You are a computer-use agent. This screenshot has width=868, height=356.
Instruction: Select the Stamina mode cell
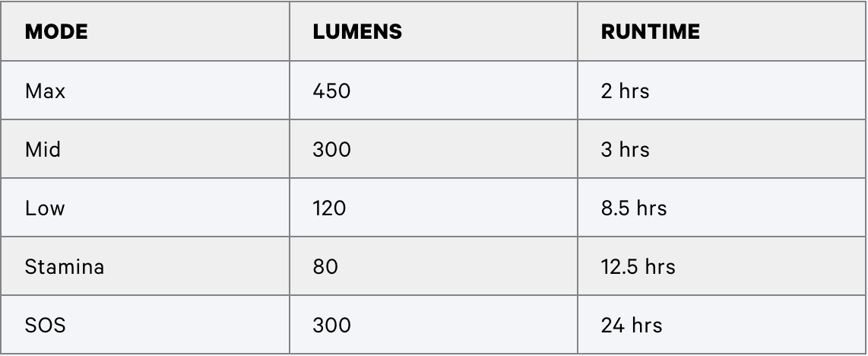pos(145,266)
